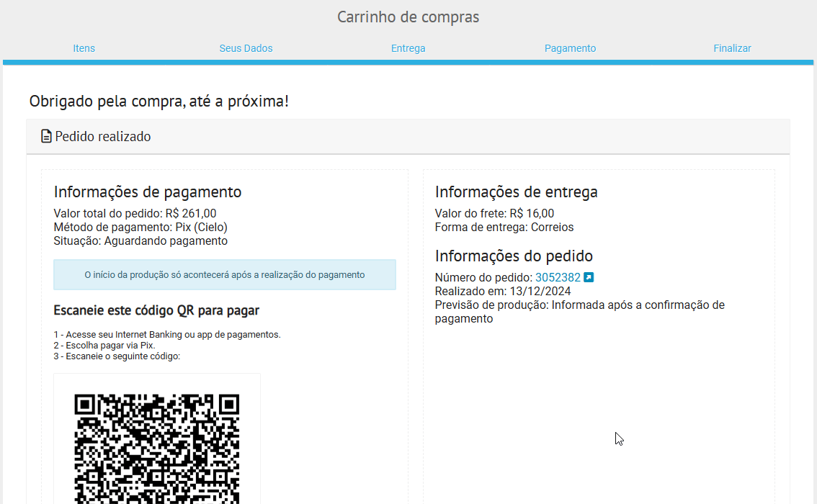Click the external link icon beside order number
This screenshot has width=817, height=504.
pyautogui.click(x=589, y=277)
